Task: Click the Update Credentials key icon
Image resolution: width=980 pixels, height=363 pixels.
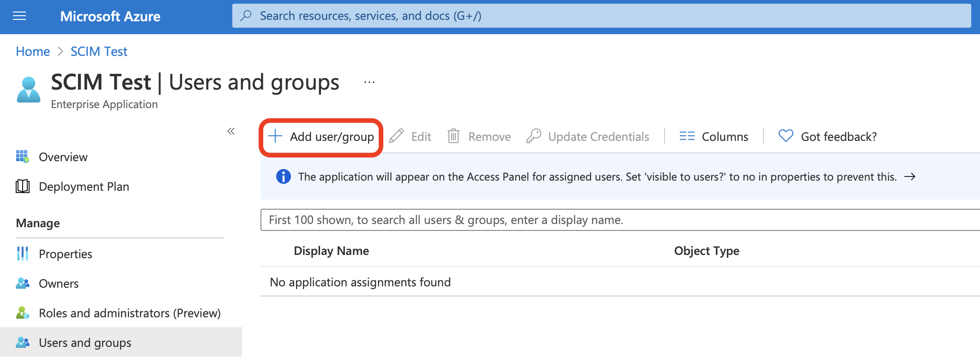Action: pyautogui.click(x=533, y=136)
